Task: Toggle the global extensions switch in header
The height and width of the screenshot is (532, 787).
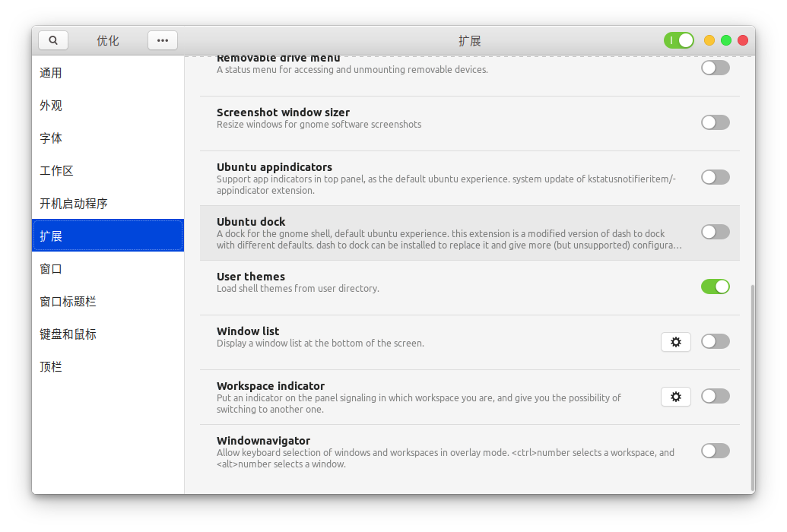Action: coord(678,40)
